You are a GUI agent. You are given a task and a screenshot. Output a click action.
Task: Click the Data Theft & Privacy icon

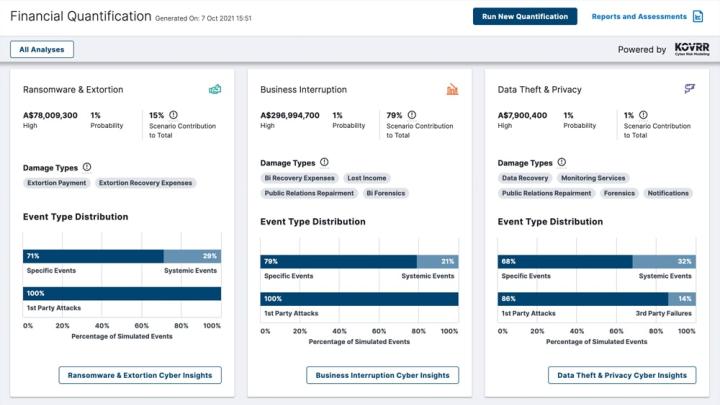[x=689, y=90]
